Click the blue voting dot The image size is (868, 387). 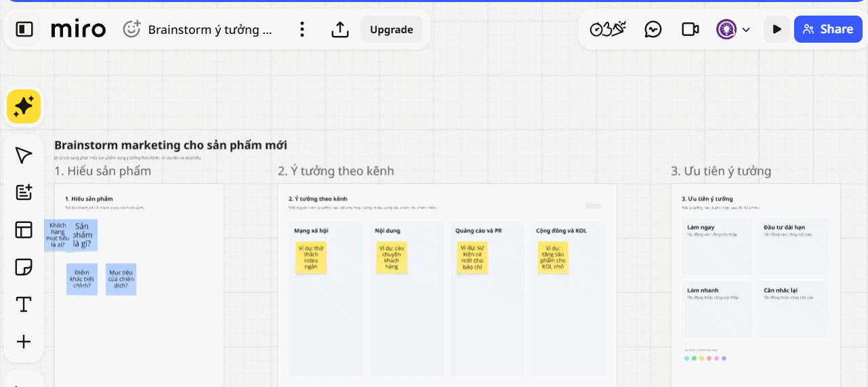686,359
